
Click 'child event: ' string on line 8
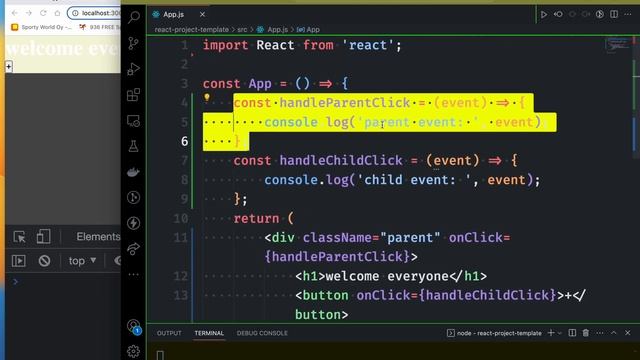pos(414,180)
